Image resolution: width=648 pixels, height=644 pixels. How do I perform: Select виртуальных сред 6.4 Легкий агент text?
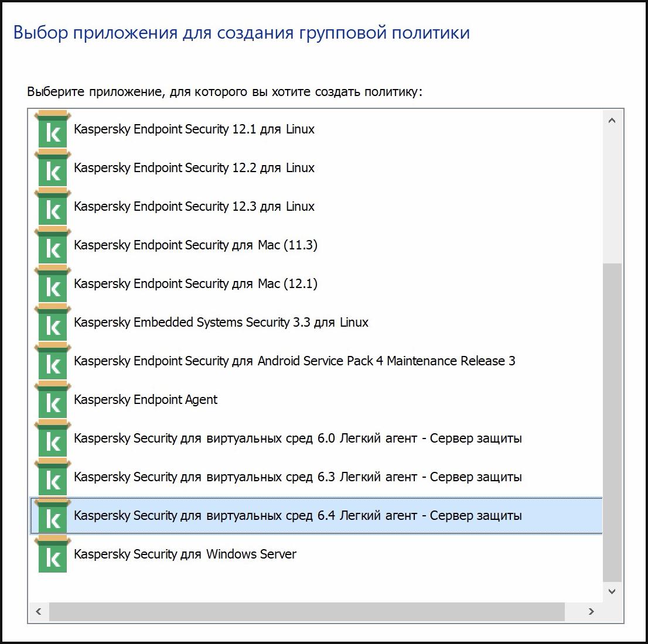(298, 516)
